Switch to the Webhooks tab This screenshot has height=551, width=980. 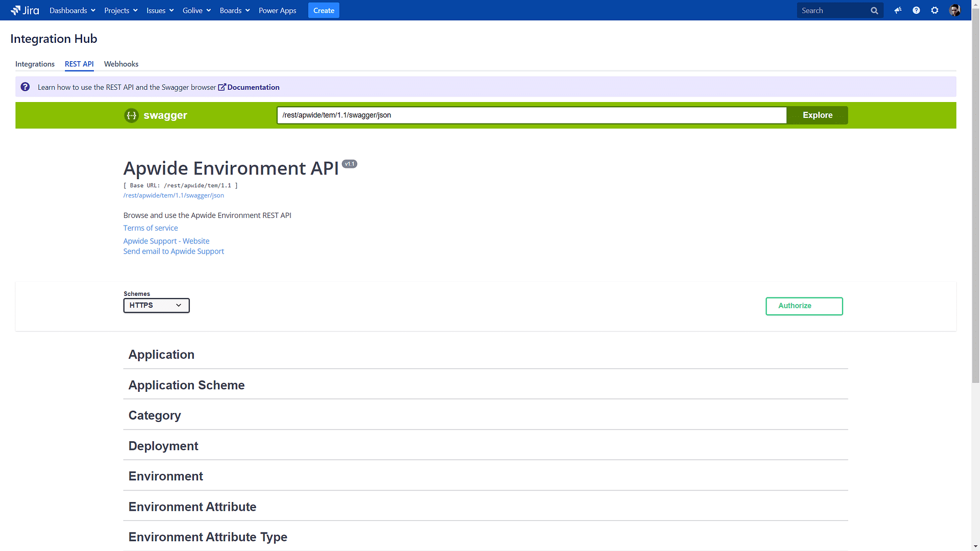pos(121,64)
